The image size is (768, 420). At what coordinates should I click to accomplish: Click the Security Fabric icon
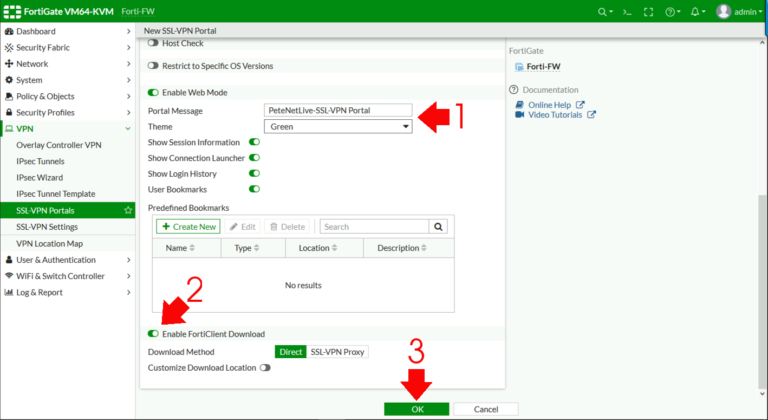click(x=9, y=48)
